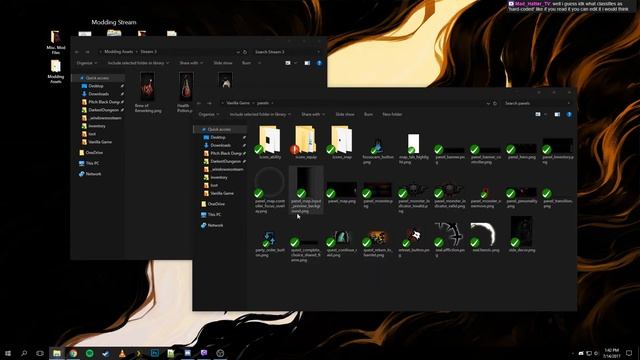Viewport: 640px width, 360px height.
Task: Select Downloads in panels window sidebar
Action: pyautogui.click(x=220, y=145)
